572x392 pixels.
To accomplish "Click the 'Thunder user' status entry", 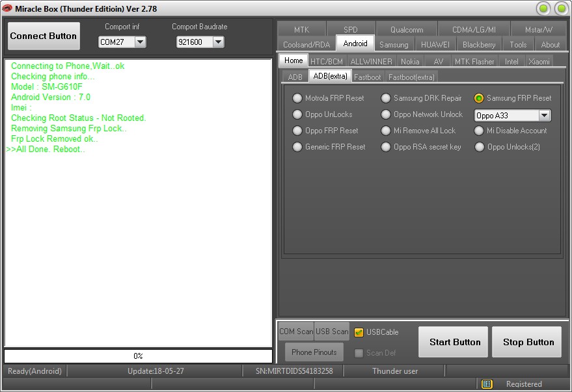I will [x=395, y=371].
